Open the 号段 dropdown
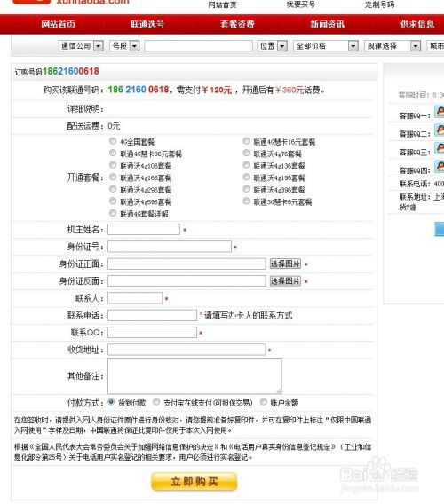The width and height of the screenshot is (444, 504). (x=124, y=46)
